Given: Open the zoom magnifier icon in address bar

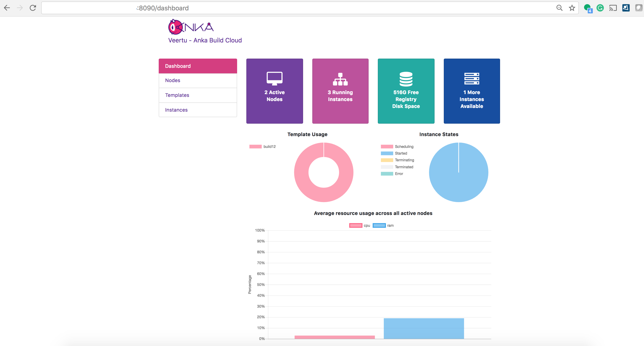Looking at the screenshot, I should point(559,8).
